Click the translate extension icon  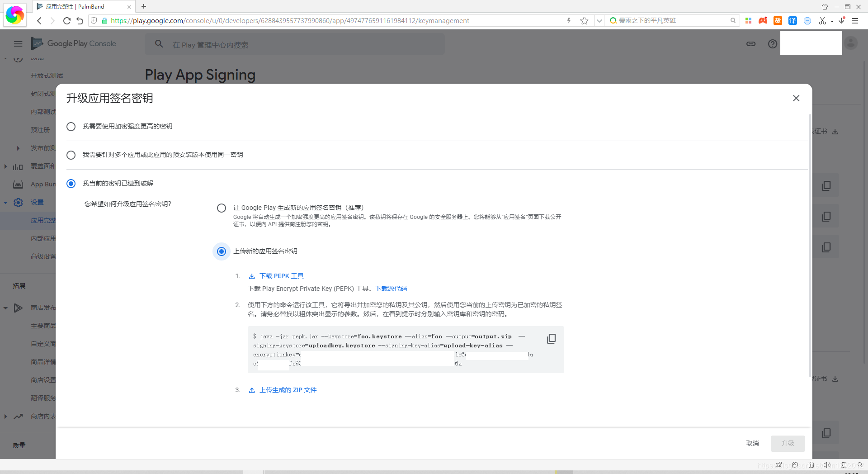(x=793, y=21)
